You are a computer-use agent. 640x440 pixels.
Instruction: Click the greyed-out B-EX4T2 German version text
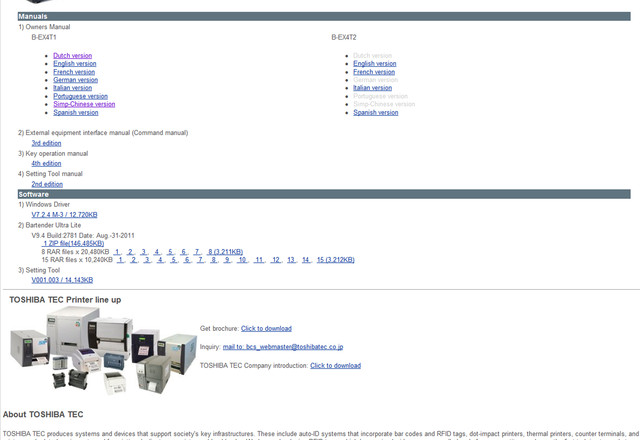click(376, 80)
